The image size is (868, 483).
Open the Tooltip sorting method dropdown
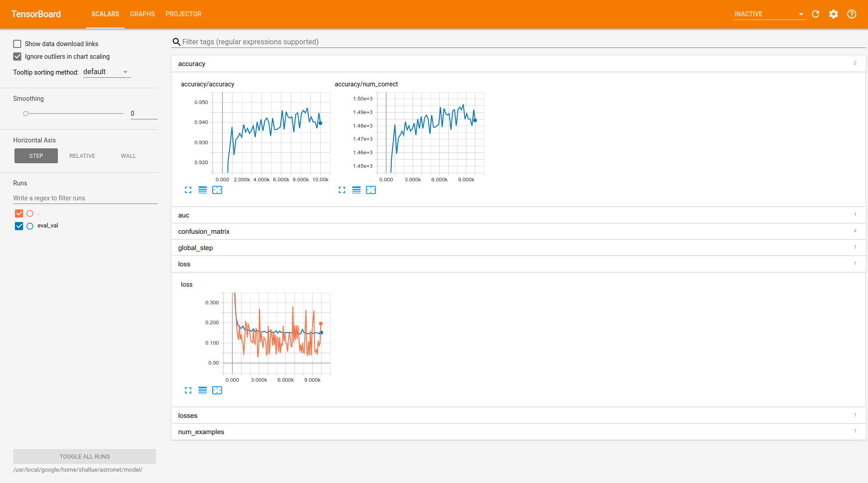click(x=106, y=72)
